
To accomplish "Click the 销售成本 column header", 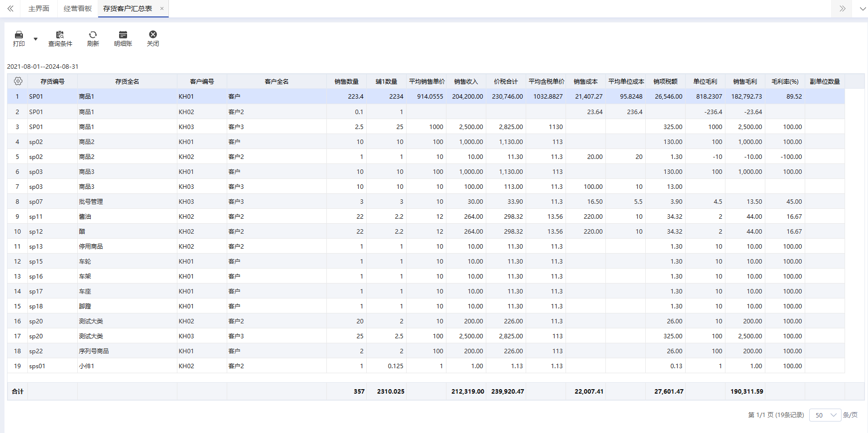I will [x=585, y=81].
